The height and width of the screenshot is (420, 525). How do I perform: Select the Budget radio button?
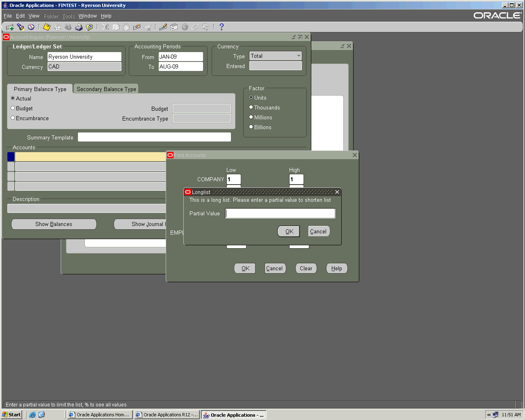[13, 108]
